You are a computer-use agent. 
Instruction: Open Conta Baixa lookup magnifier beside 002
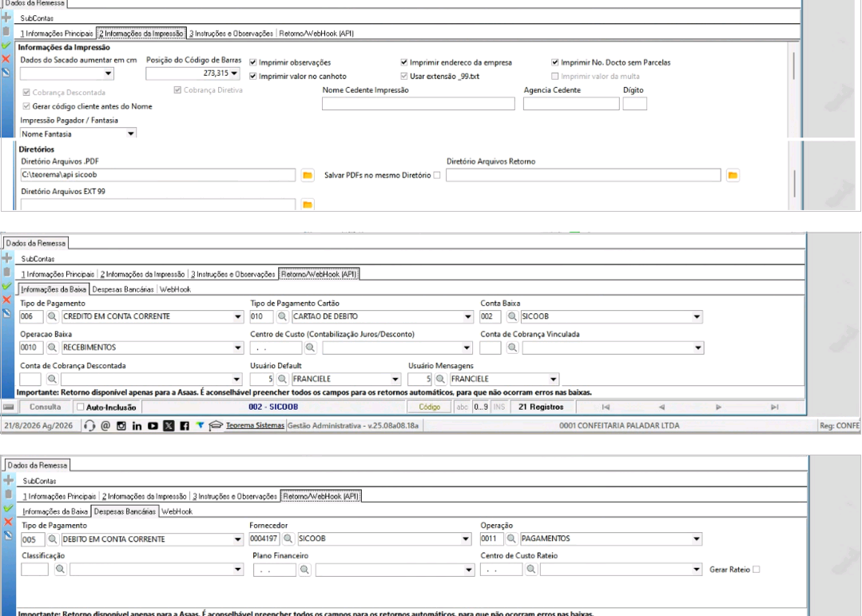click(512, 317)
